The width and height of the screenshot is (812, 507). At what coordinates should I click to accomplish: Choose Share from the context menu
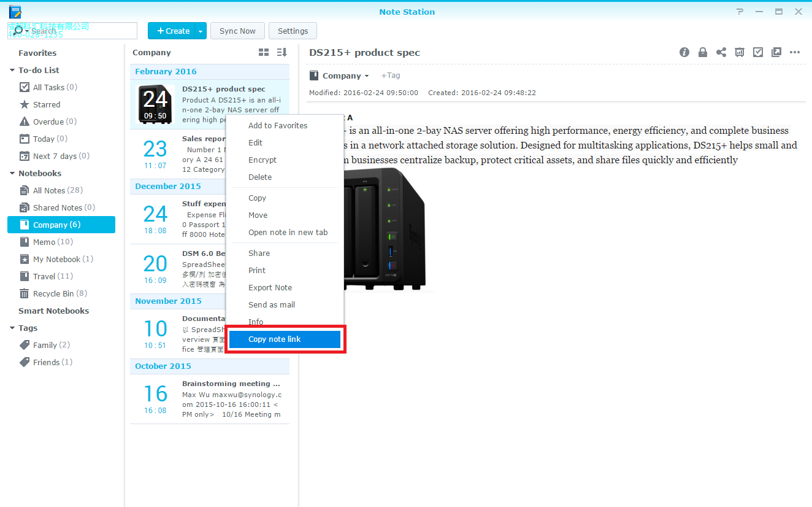[x=285, y=253]
